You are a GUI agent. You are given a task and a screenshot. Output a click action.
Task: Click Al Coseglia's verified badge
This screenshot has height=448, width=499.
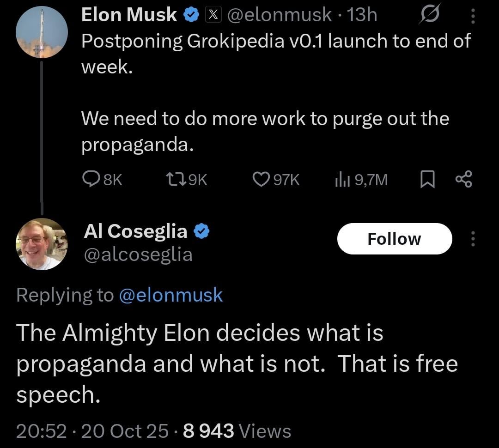201,231
